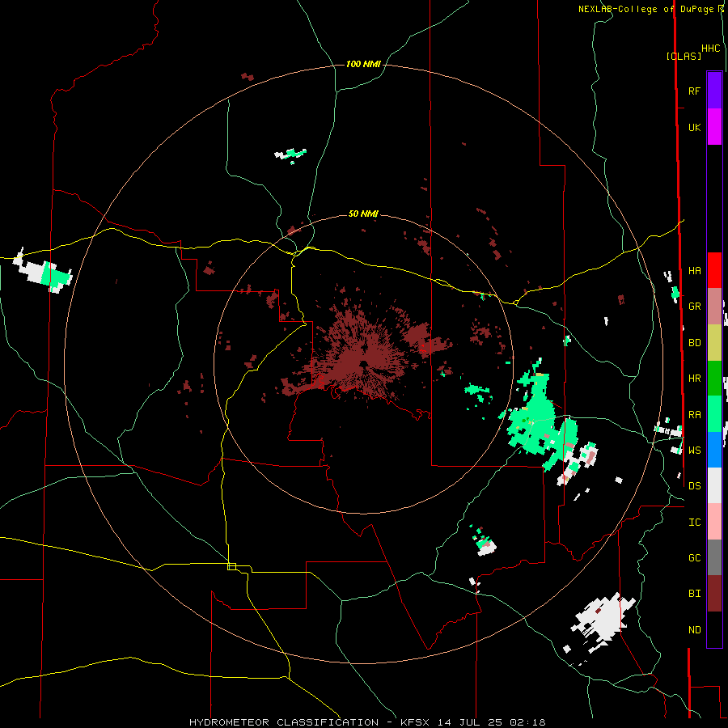Click the white DS legend swatch
728x728 pixels.
(714, 485)
